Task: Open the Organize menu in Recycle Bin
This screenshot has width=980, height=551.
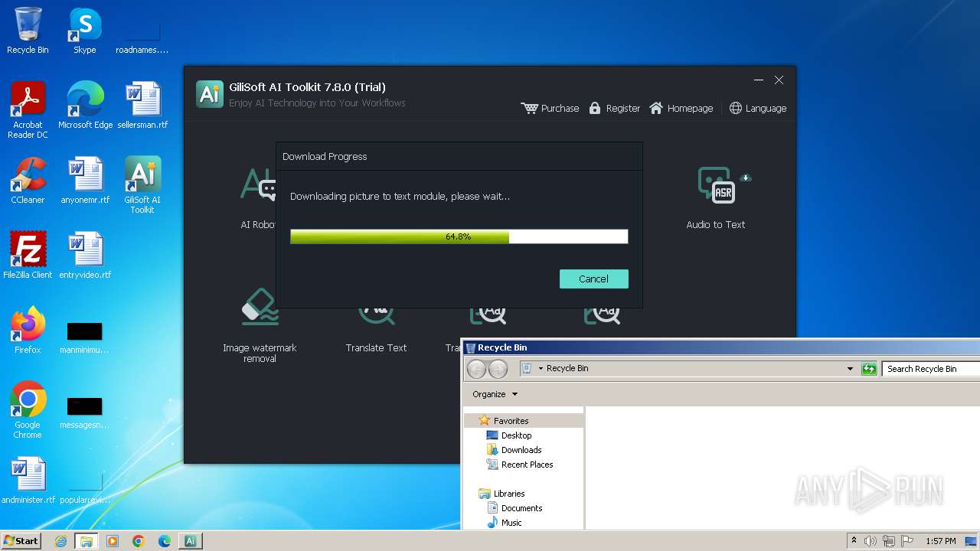Action: click(x=495, y=394)
